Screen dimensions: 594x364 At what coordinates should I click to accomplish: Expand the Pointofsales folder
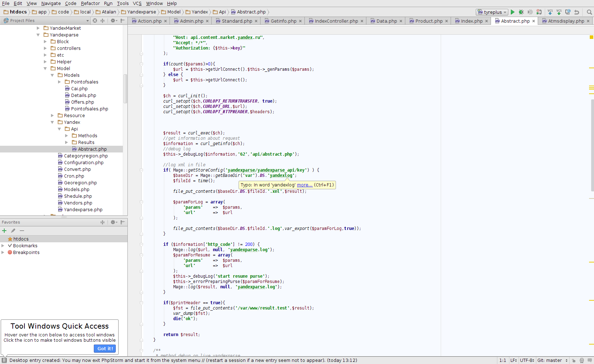[59, 82]
